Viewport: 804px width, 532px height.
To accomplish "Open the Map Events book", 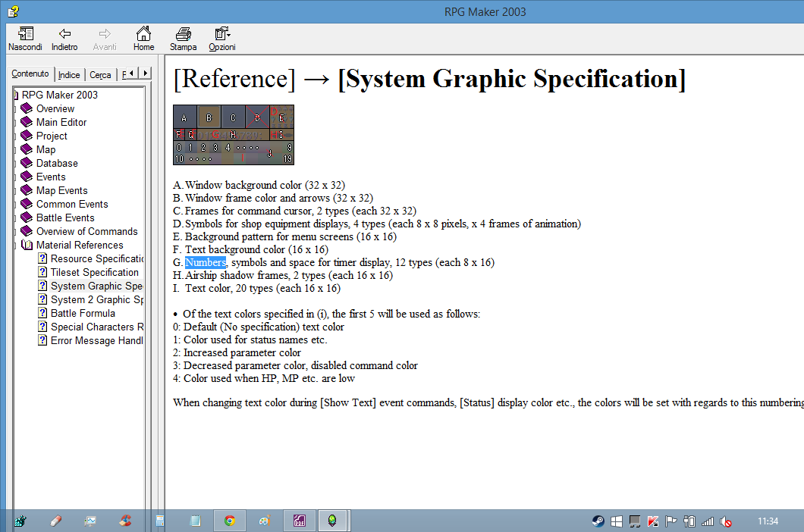I will [62, 190].
